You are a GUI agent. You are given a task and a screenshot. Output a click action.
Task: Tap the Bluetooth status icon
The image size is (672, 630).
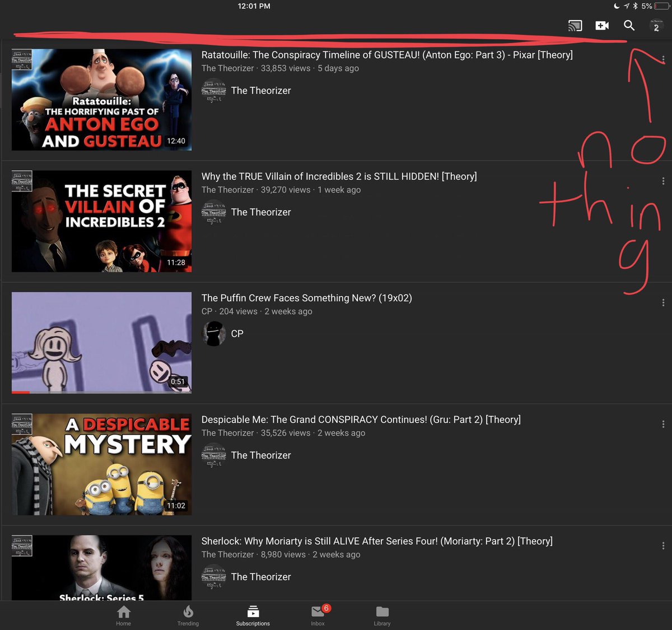tap(636, 6)
